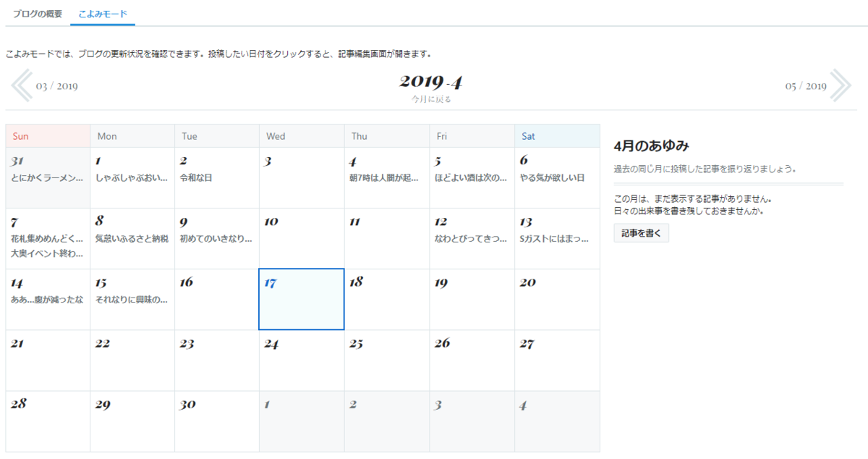
Task: Select the highlighted April 17 calendar cell
Action: click(302, 299)
